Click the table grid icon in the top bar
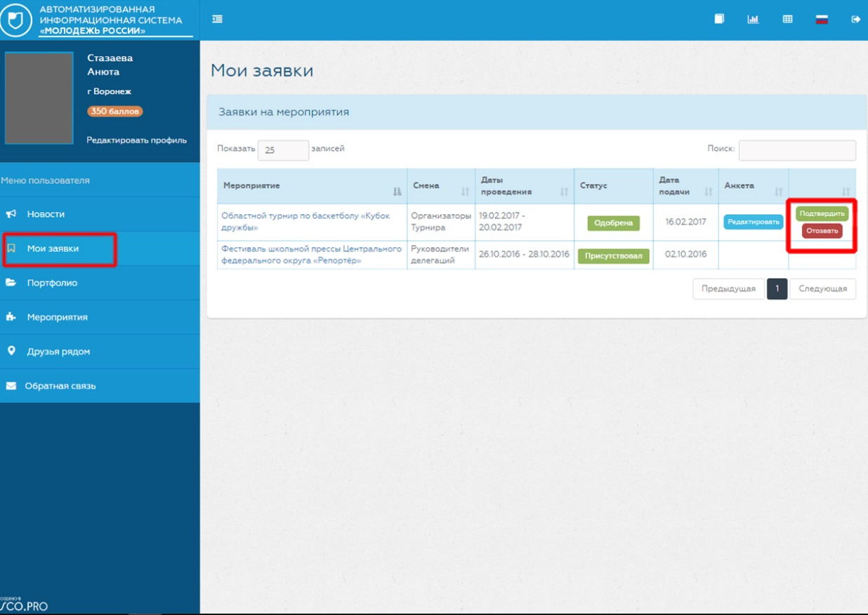The height and width of the screenshot is (615, 868). [787, 20]
